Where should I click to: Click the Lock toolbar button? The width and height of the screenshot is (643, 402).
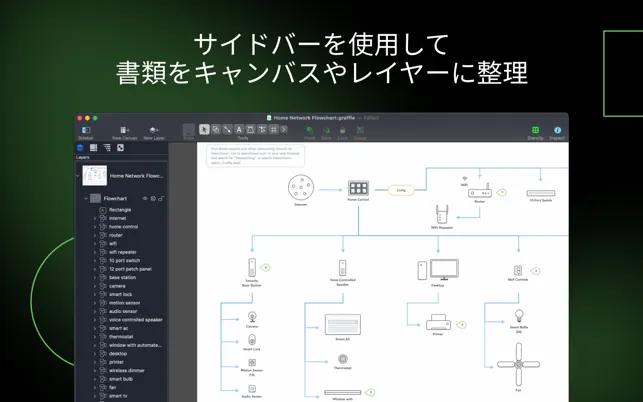click(342, 132)
